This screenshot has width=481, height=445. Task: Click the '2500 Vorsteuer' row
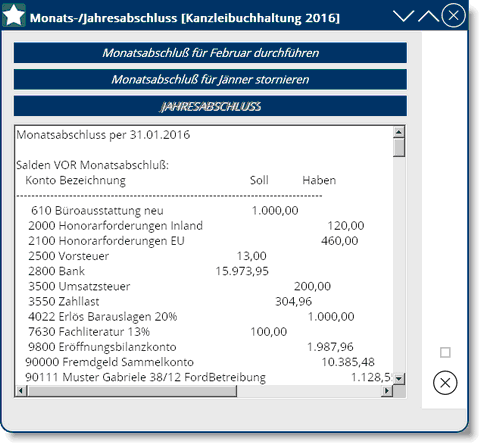pos(204,256)
